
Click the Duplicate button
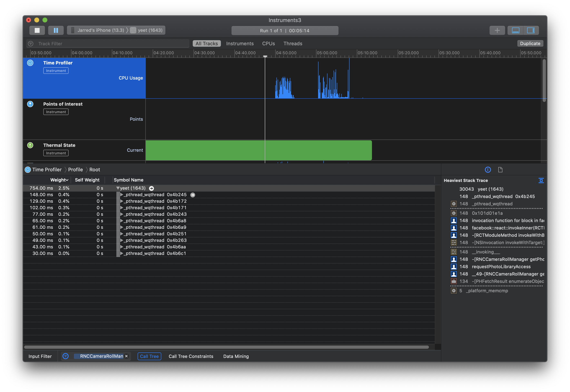pyautogui.click(x=530, y=43)
